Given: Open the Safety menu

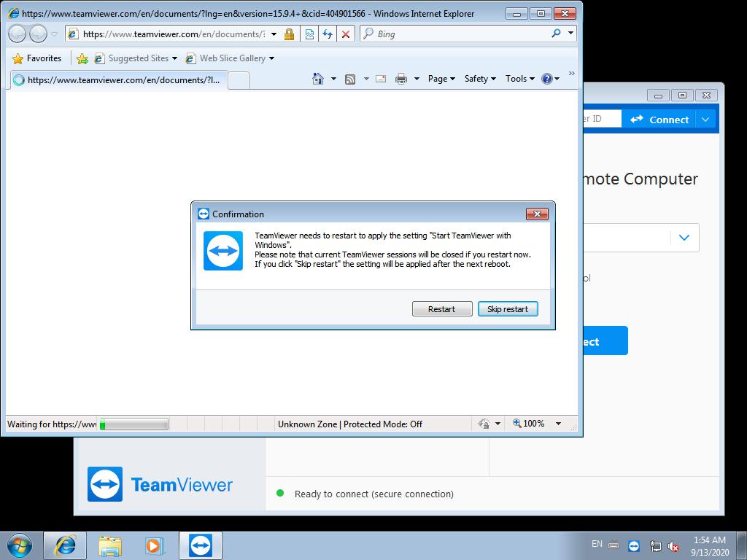Looking at the screenshot, I should 480,79.
